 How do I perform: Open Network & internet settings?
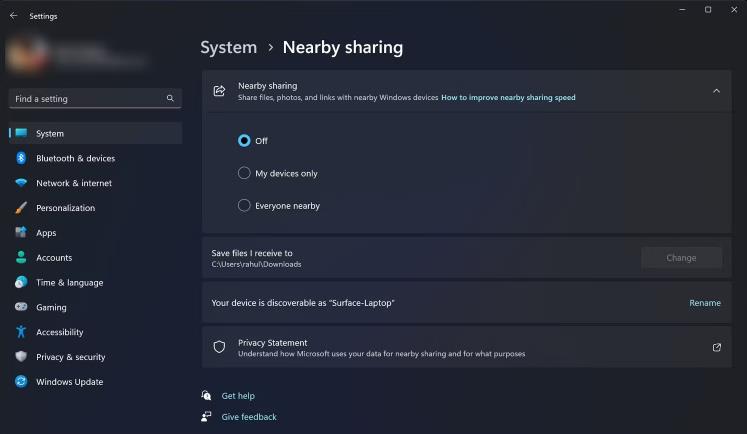(95, 182)
